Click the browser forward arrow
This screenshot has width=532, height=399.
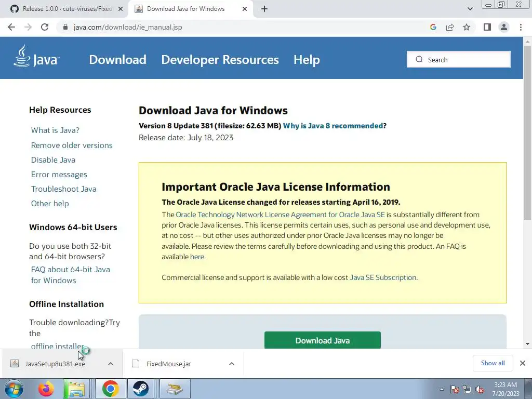click(x=28, y=27)
